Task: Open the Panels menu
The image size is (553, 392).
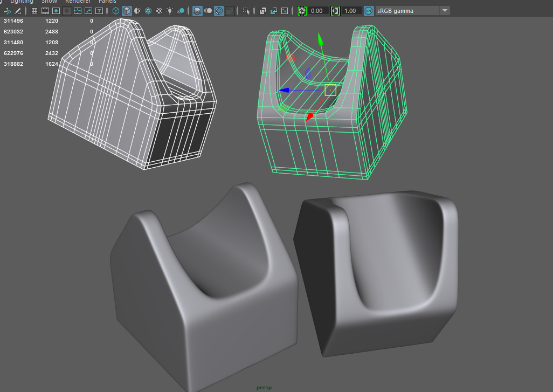Action: pos(107,2)
